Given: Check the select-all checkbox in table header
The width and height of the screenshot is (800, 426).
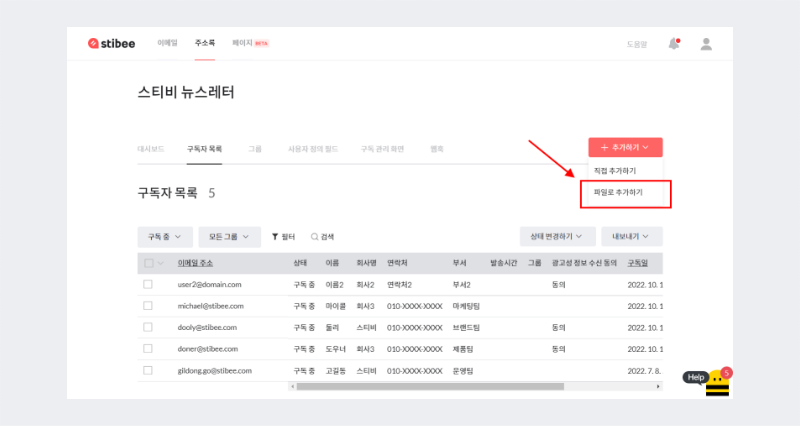Looking at the screenshot, I should coord(148,263).
